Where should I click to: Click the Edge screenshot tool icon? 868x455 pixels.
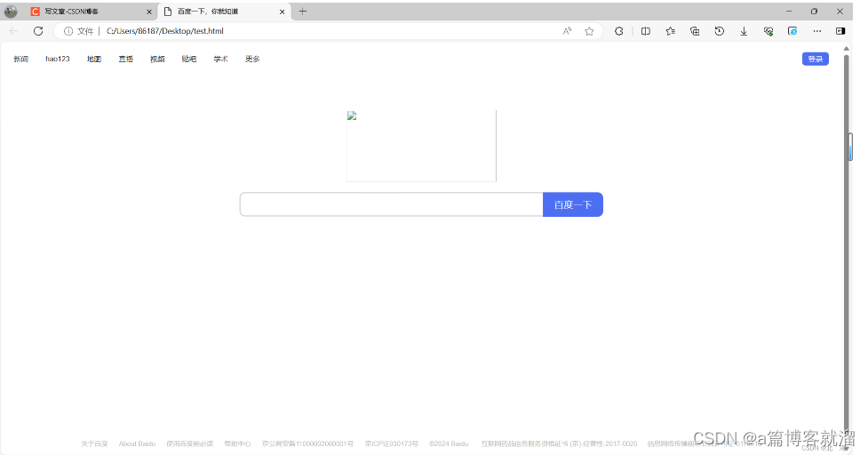792,31
